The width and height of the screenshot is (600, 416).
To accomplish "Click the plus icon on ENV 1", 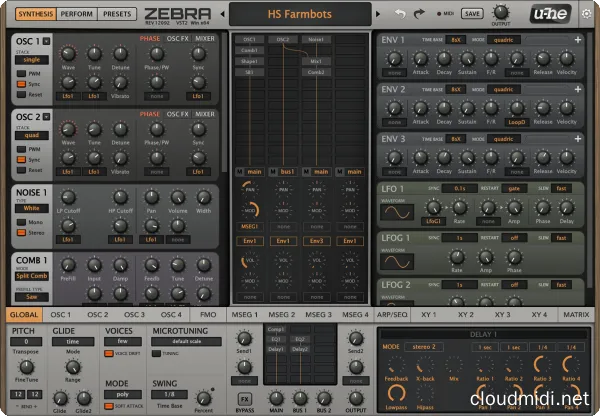I will click(578, 41).
